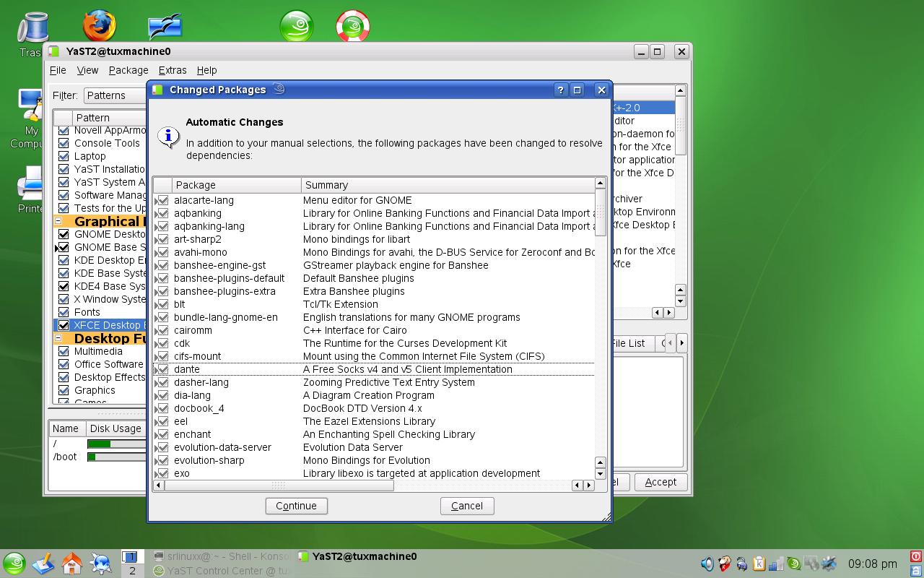924x578 pixels.
Task: Click the Changed Packages title bar icon
Action: coord(157,90)
